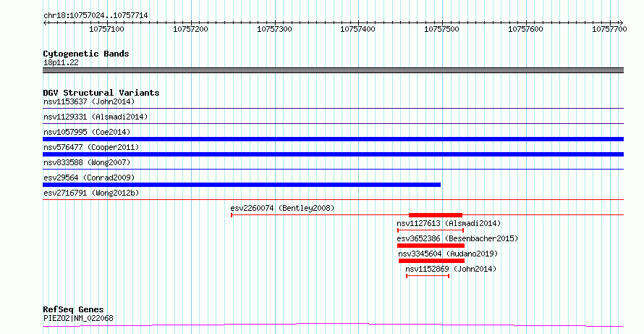Open variant esv2260074 (Bentley2008)
This screenshot has width=644, height=334.
282,208
